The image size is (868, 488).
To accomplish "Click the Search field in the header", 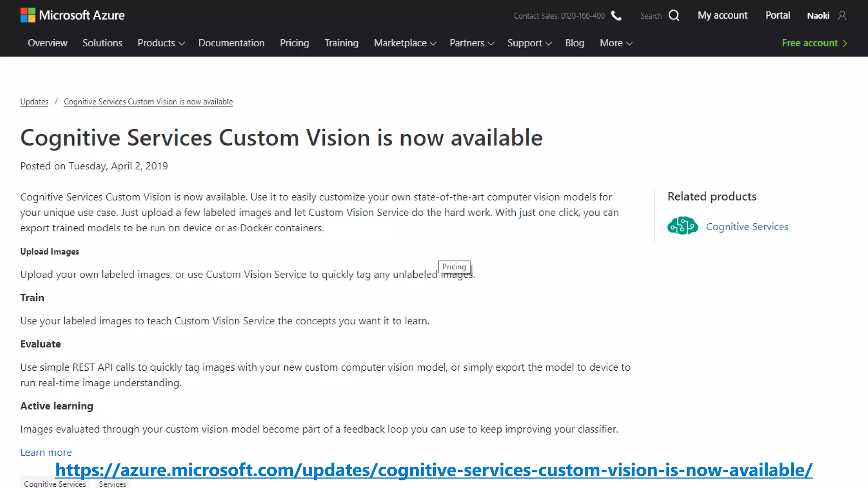I will pyautogui.click(x=651, y=16).
